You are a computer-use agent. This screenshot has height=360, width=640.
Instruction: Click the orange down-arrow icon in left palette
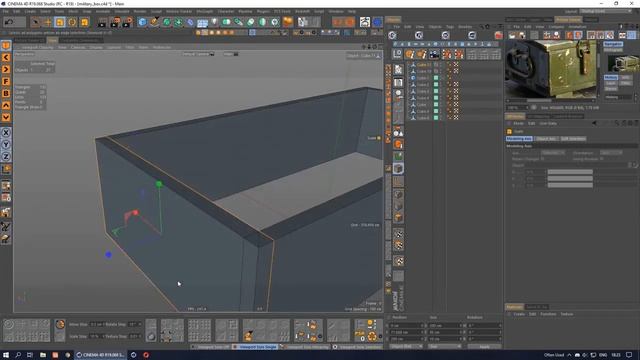[6, 118]
